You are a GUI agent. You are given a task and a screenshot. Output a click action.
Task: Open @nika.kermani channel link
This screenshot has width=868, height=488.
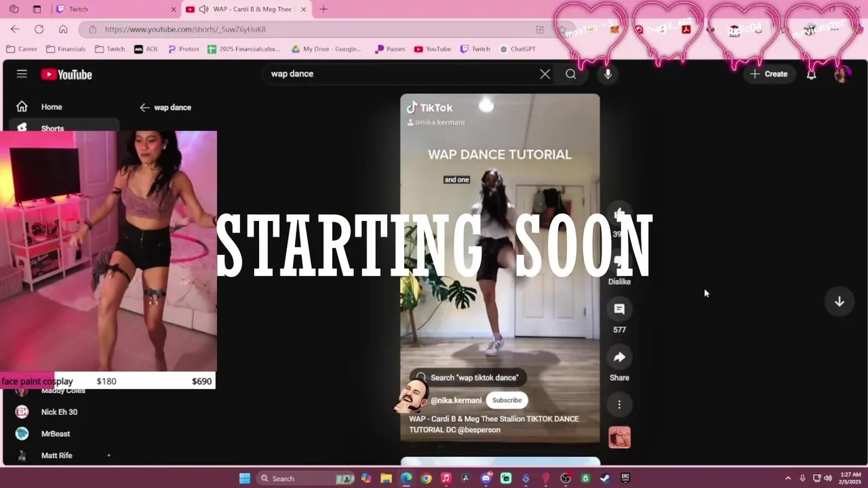coord(456,400)
